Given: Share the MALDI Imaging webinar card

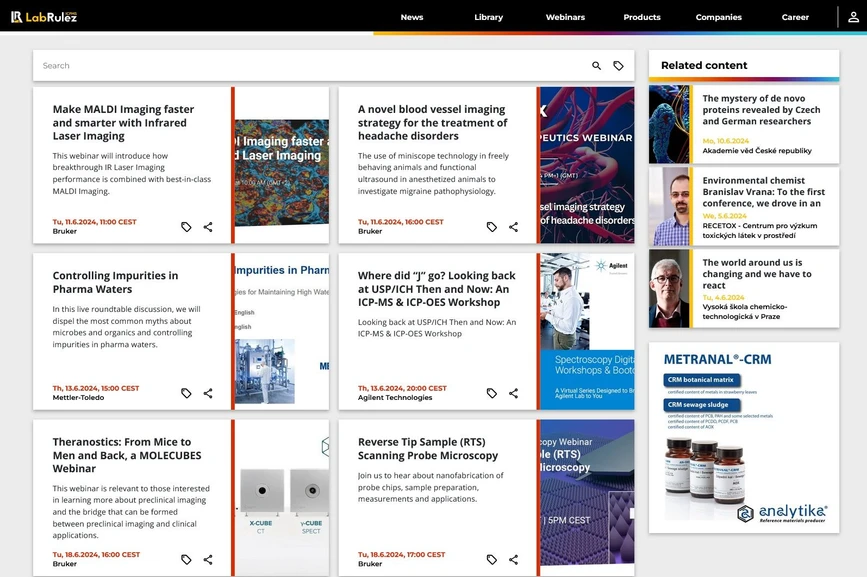Looking at the screenshot, I should pos(208,227).
